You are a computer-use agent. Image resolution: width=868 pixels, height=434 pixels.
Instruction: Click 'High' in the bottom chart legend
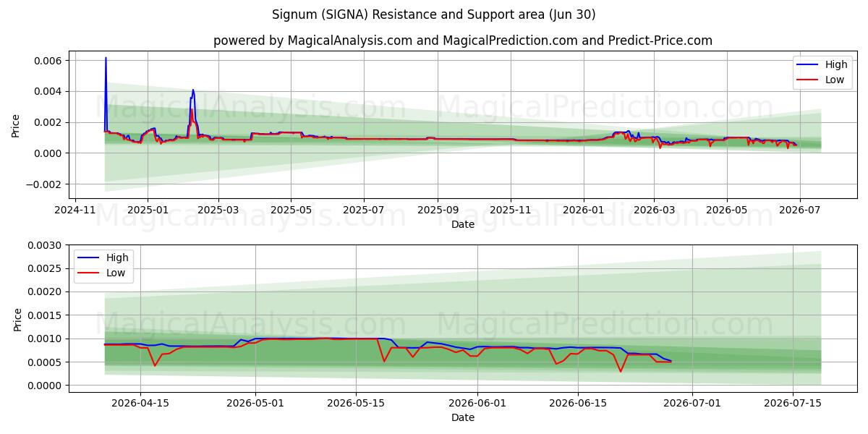117,258
